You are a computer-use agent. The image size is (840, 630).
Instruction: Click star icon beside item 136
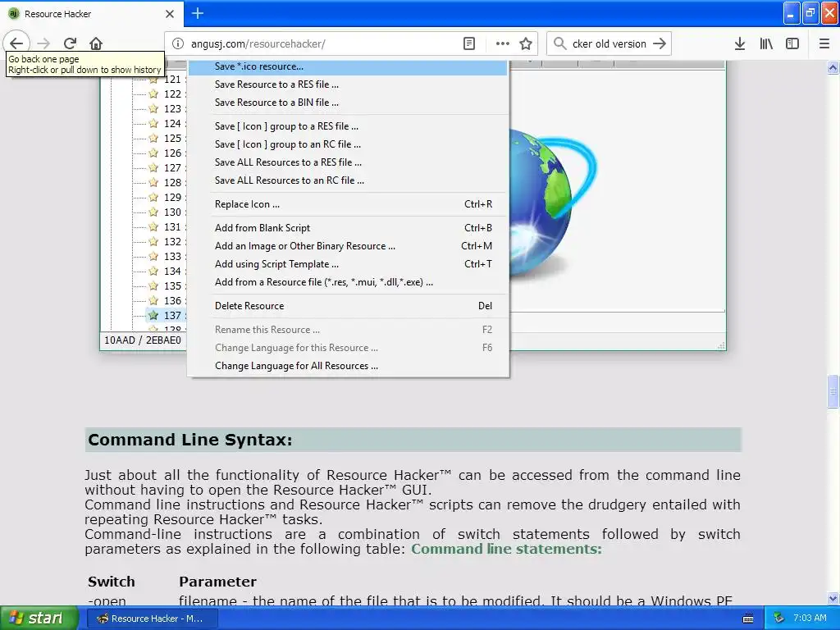[x=153, y=300]
